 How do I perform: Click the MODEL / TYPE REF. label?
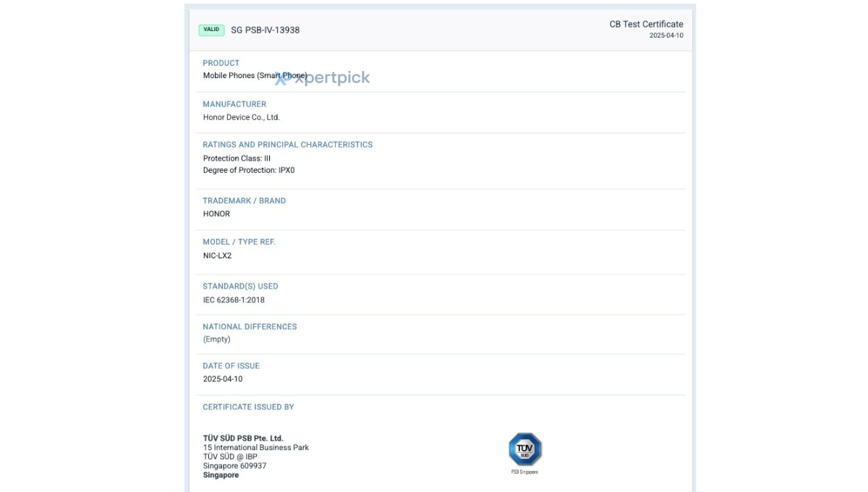pos(239,242)
